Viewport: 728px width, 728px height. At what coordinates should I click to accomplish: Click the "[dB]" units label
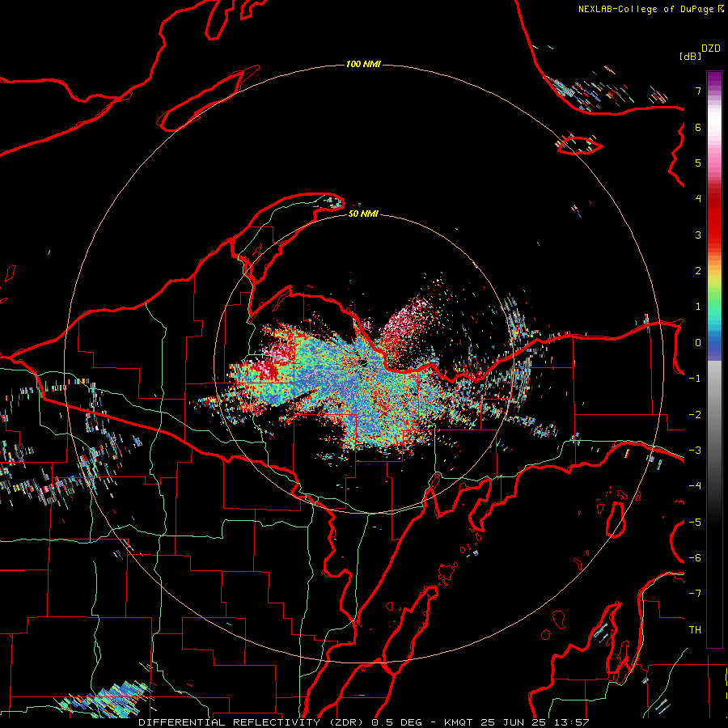(x=690, y=56)
